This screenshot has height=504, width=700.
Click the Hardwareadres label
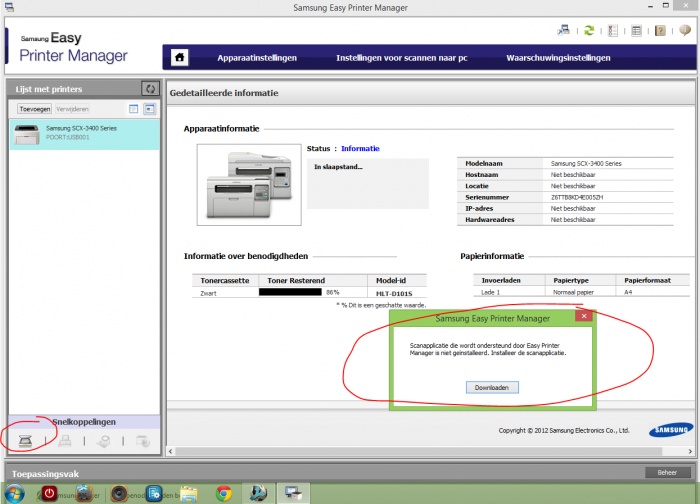tap(490, 220)
